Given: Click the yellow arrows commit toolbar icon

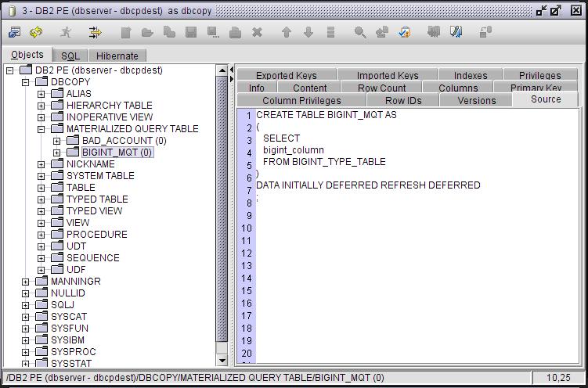Looking at the screenshot, I should tap(96, 33).
